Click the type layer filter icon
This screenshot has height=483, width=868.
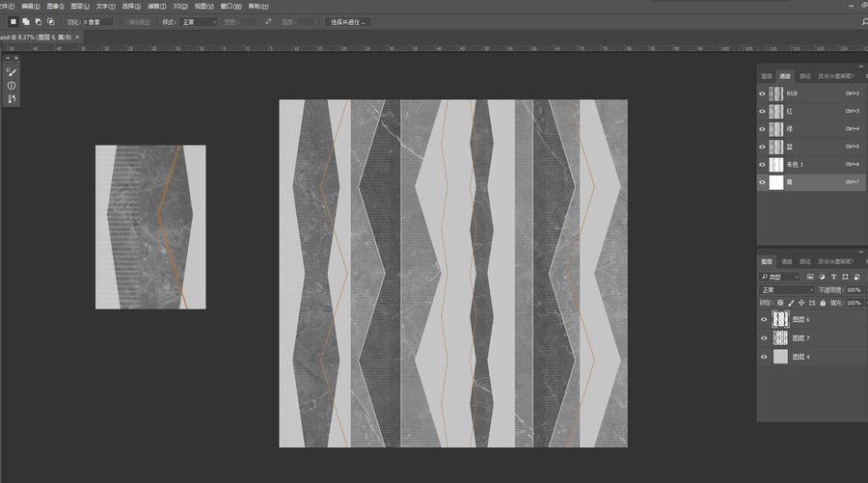tap(833, 277)
